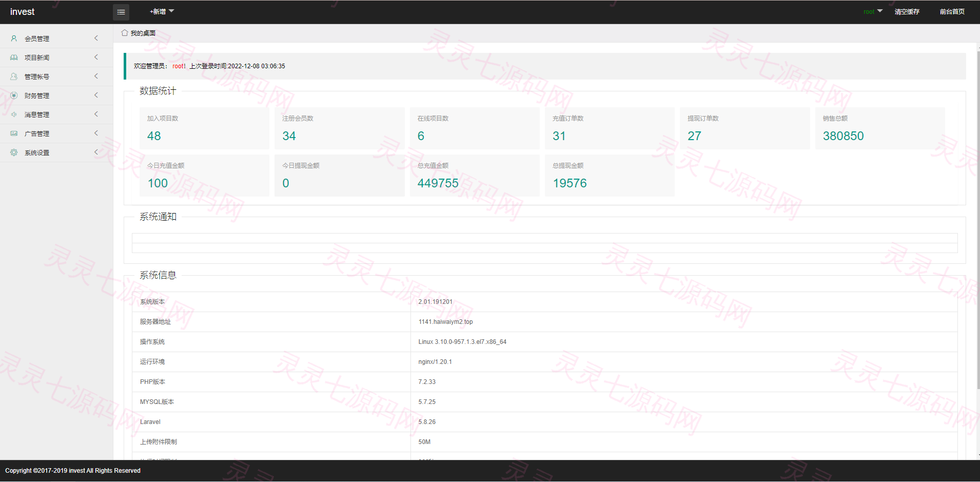Expand the 管理帐号 chevron
980x482 pixels.
(x=96, y=76)
